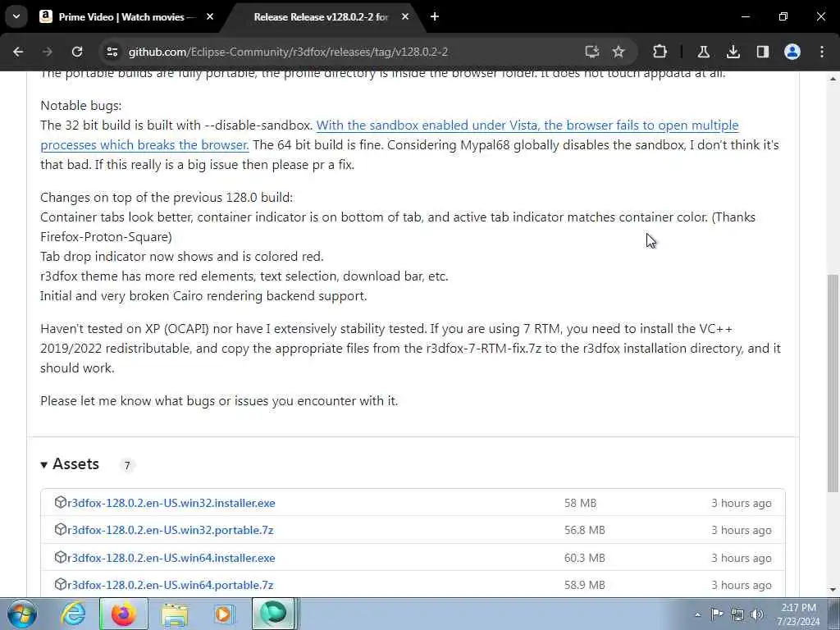Follow the sandbox enabled under Vista link
Screen dimensions: 840x630
coord(527,126)
